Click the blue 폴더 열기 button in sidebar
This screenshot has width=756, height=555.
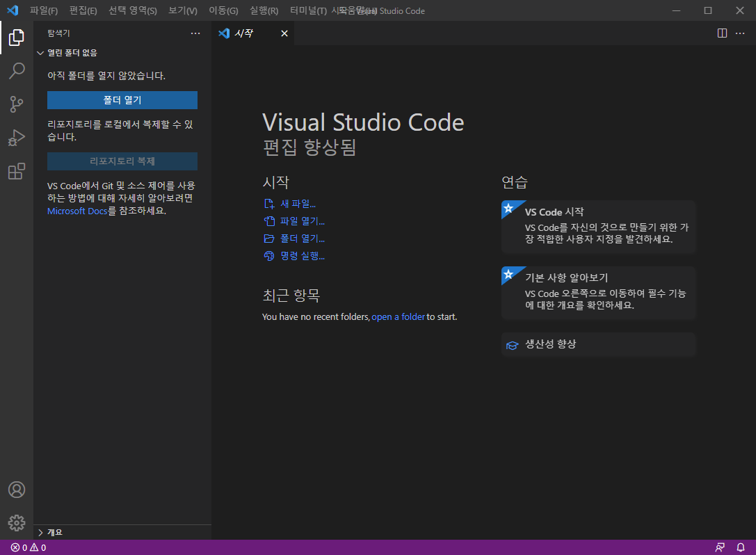[122, 100]
